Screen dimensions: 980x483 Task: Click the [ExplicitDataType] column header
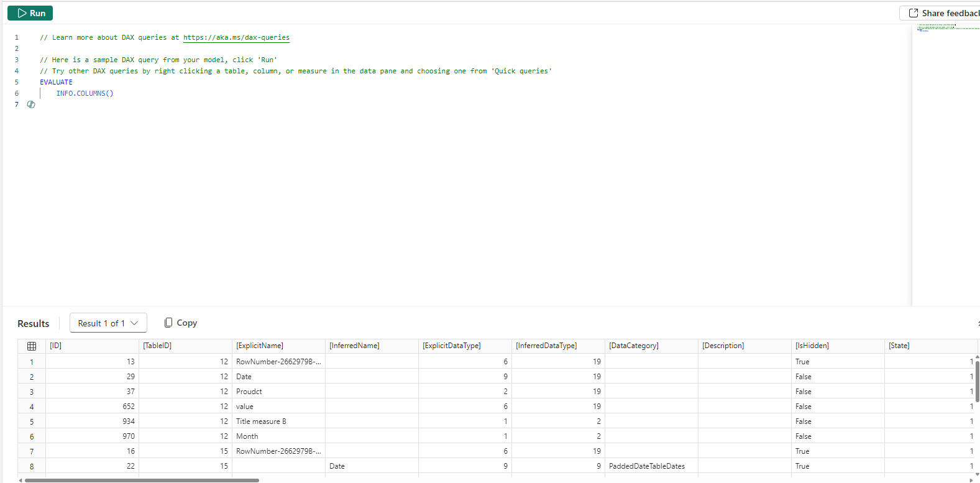coord(465,346)
